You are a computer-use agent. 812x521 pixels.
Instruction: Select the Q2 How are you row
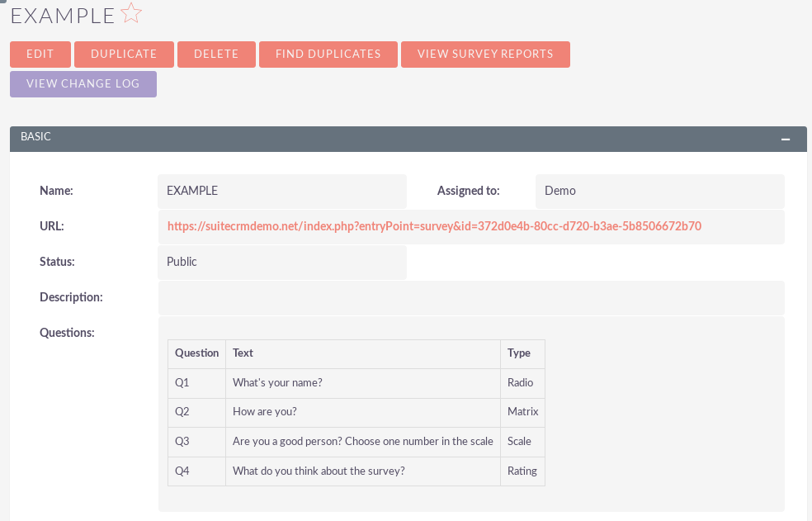click(x=356, y=413)
